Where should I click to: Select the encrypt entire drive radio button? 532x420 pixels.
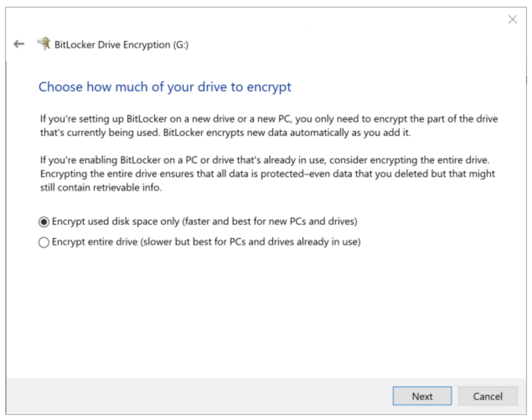point(44,242)
